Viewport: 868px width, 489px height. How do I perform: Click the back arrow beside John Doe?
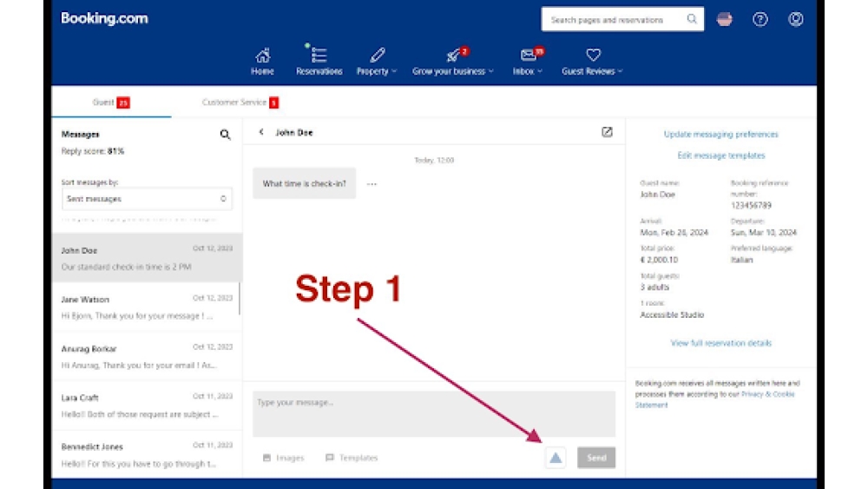261,133
